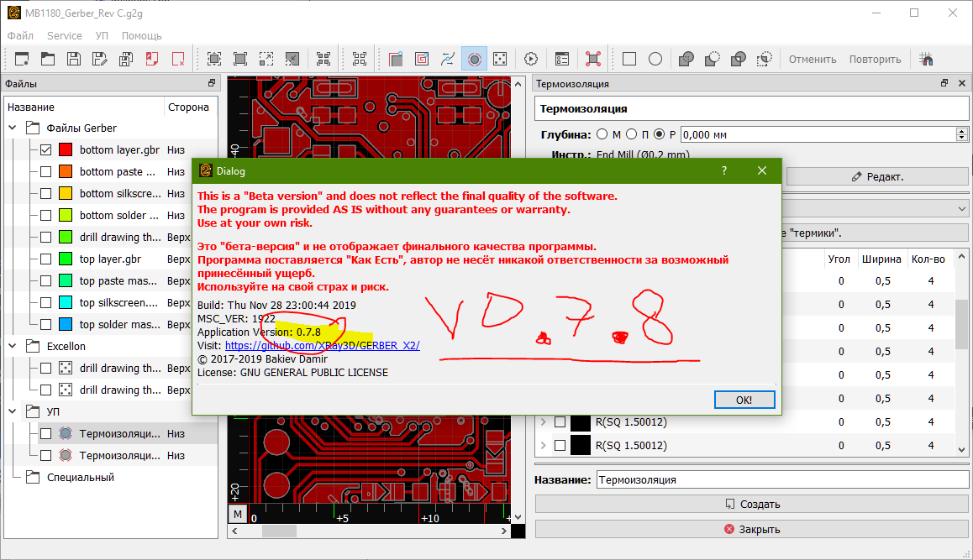Image resolution: width=973 pixels, height=560 pixels.
Task: Select the first Термоизоляци... item under УП
Action: point(119,433)
